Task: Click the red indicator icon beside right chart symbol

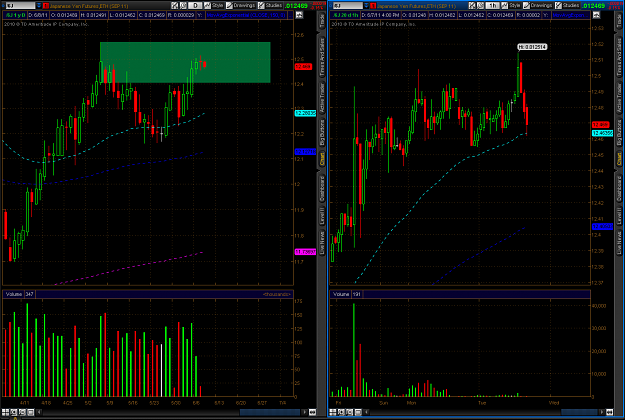Action: pyautogui.click(x=373, y=6)
